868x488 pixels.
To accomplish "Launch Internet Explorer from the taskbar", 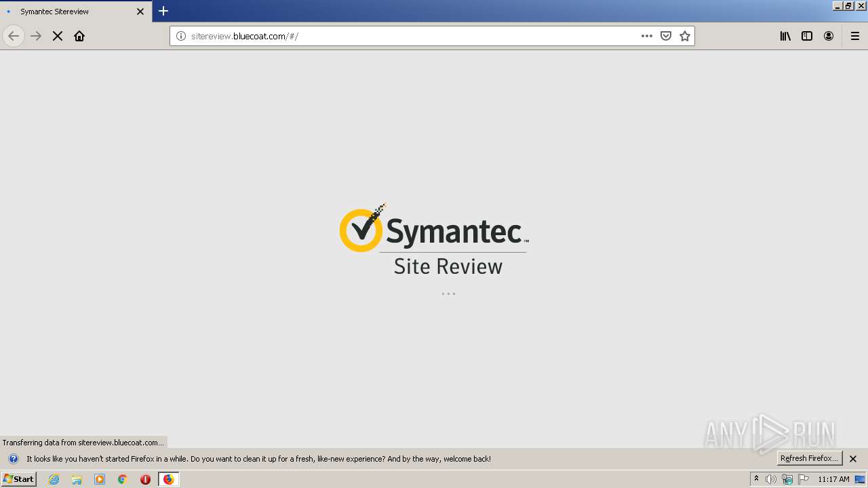I will click(54, 479).
